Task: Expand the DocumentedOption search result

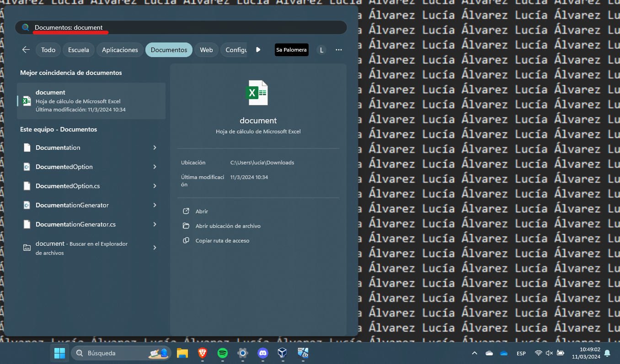Action: click(155, 167)
